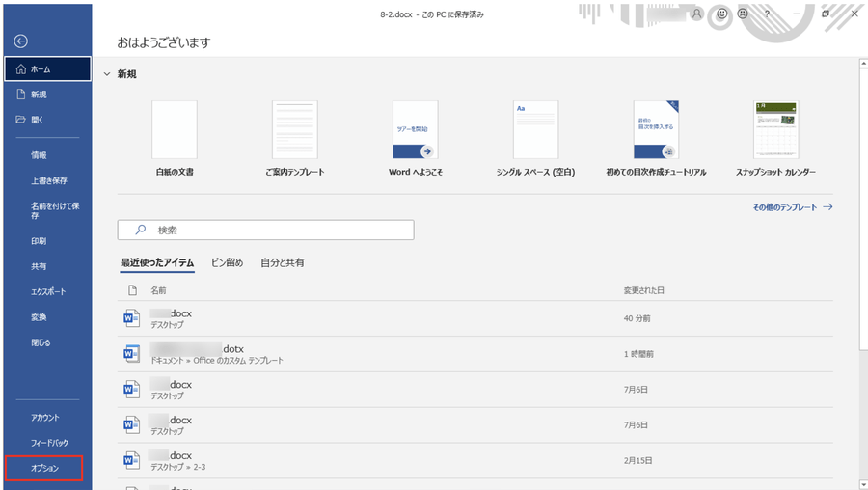Image resolution: width=868 pixels, height=490 pixels.
Task: Click the 検索 input field
Action: point(266,230)
